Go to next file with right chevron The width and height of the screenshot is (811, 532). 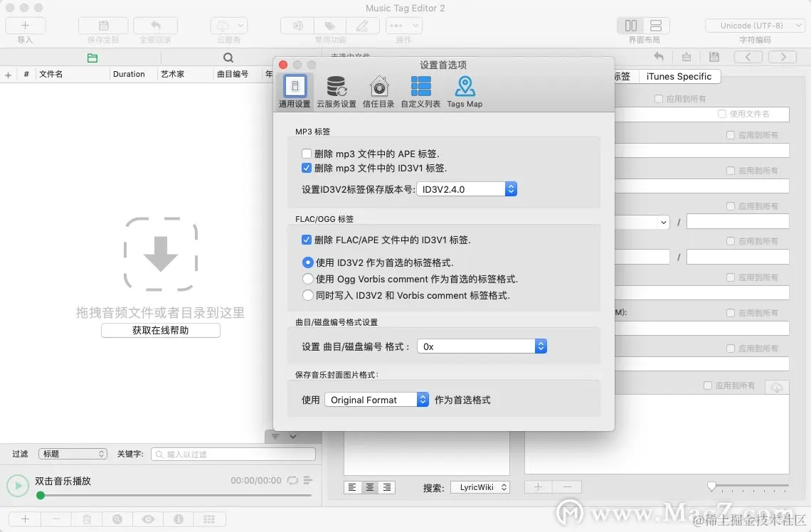click(x=783, y=57)
